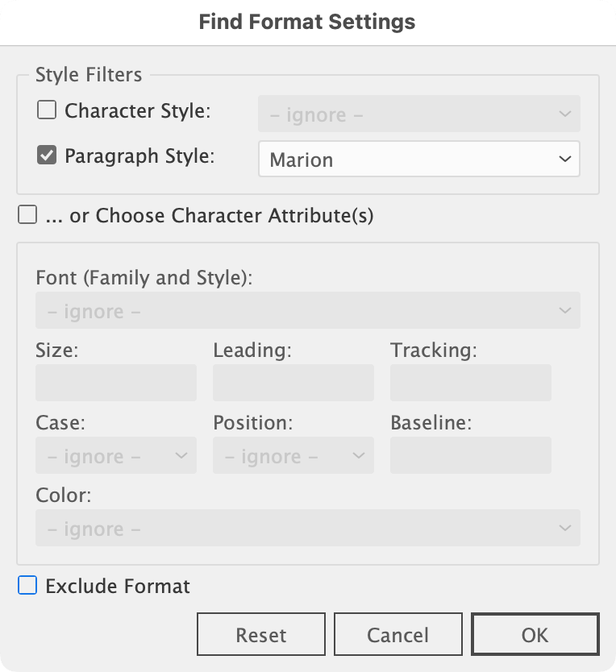Click the Paragraph Style dropdown chevron arrow
Viewport: 616px width, 672px height.
tap(564, 160)
